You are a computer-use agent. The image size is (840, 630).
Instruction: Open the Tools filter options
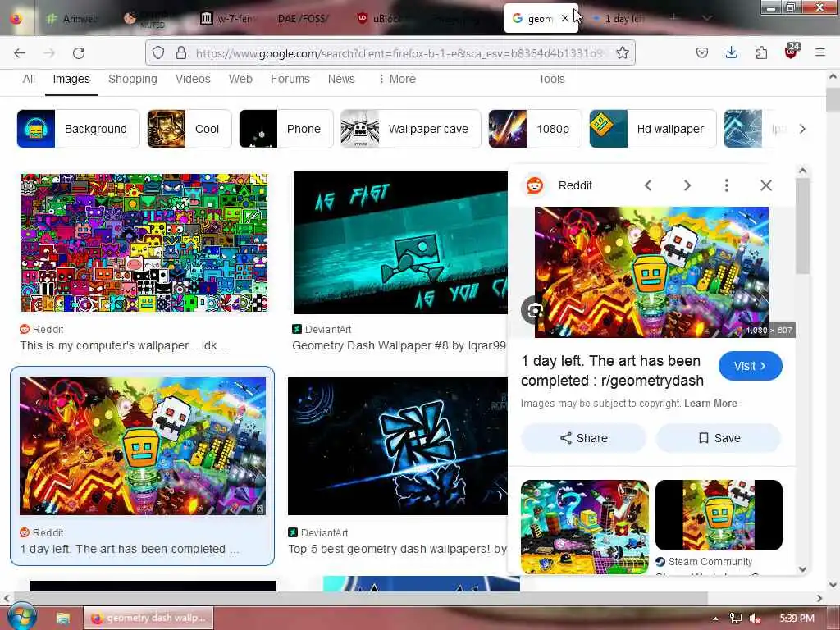click(x=551, y=79)
